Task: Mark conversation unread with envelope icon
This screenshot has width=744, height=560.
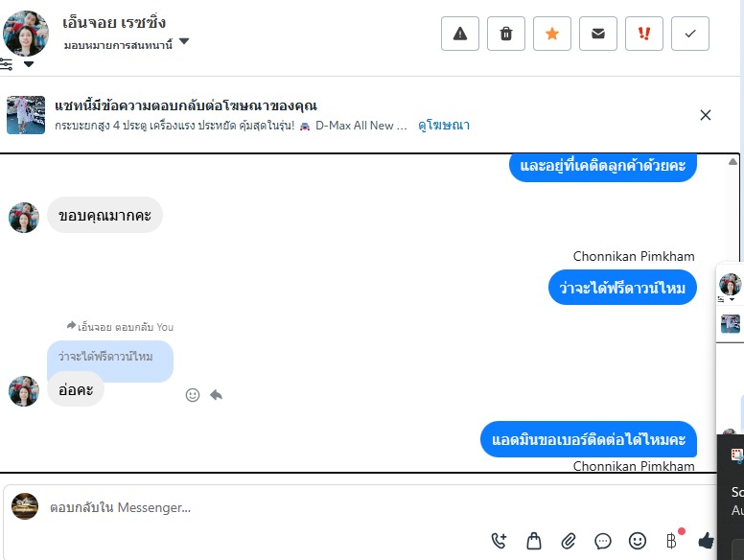Action: [598, 34]
